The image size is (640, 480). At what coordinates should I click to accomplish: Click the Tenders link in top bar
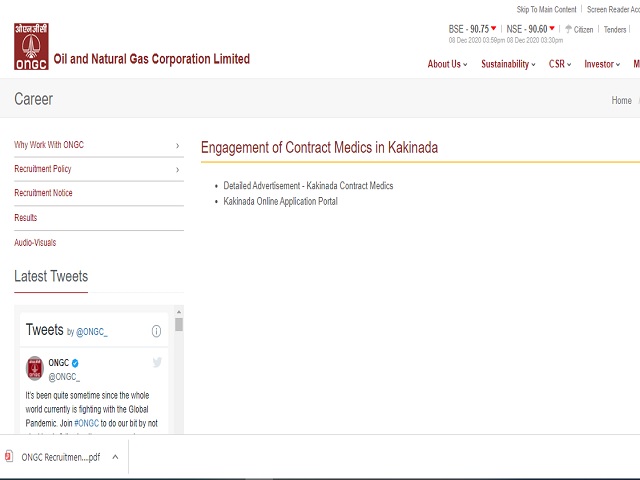tap(615, 29)
